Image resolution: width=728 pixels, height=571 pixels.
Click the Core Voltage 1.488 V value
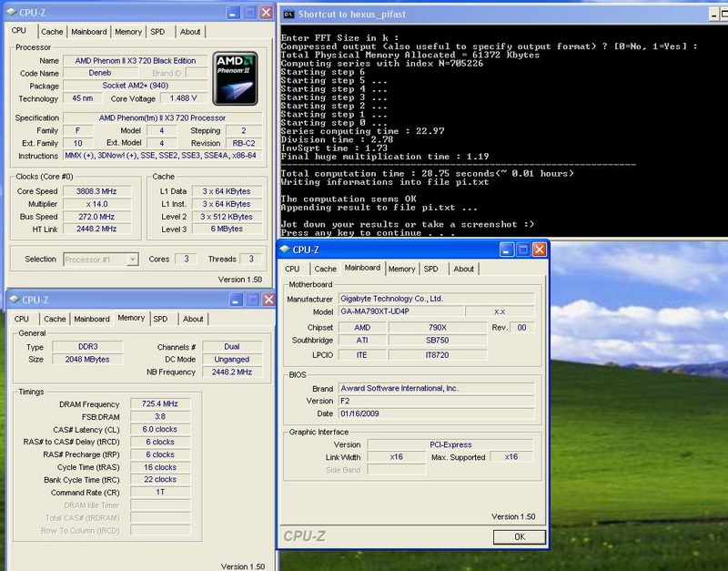pos(184,98)
